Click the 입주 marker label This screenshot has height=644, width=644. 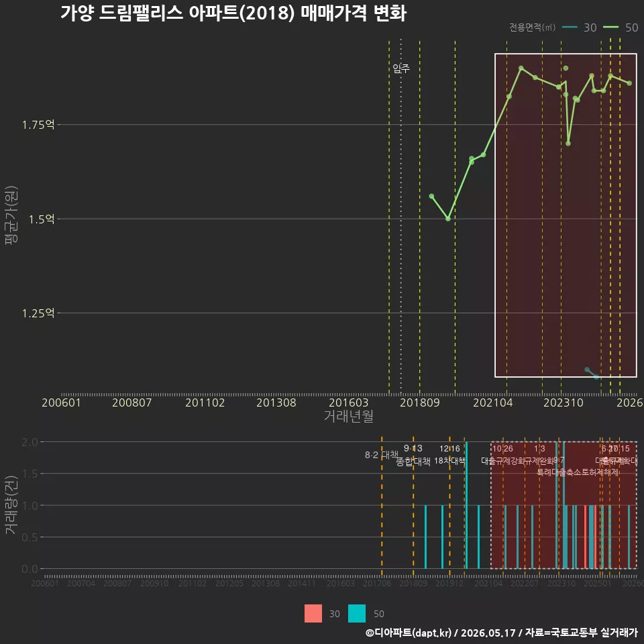[x=401, y=68]
